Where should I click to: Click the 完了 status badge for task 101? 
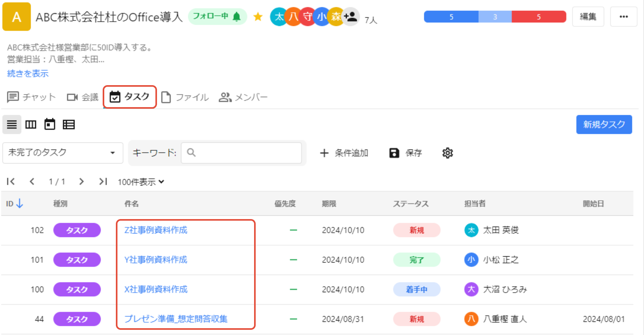coord(417,260)
